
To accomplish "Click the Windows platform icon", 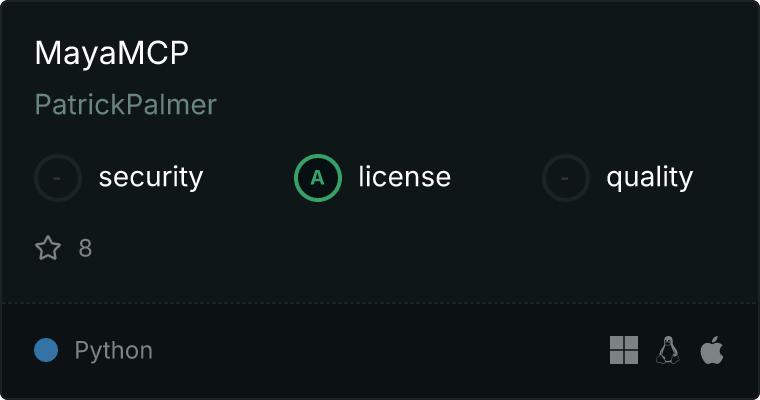I will [624, 350].
